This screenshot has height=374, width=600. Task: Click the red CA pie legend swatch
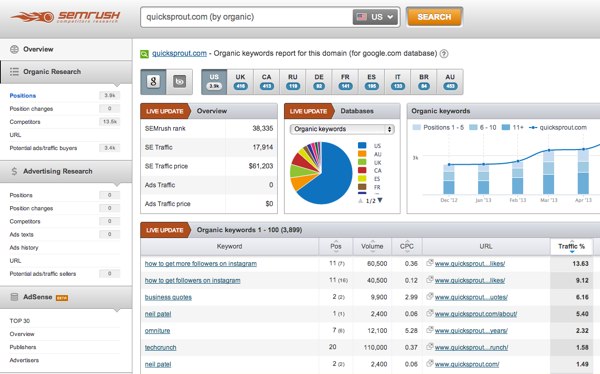click(x=362, y=170)
